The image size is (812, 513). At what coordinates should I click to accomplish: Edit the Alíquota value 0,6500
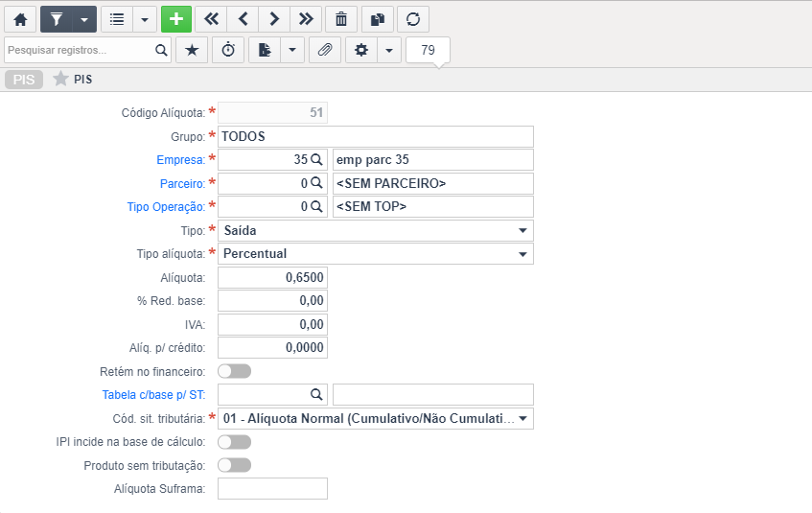272,277
